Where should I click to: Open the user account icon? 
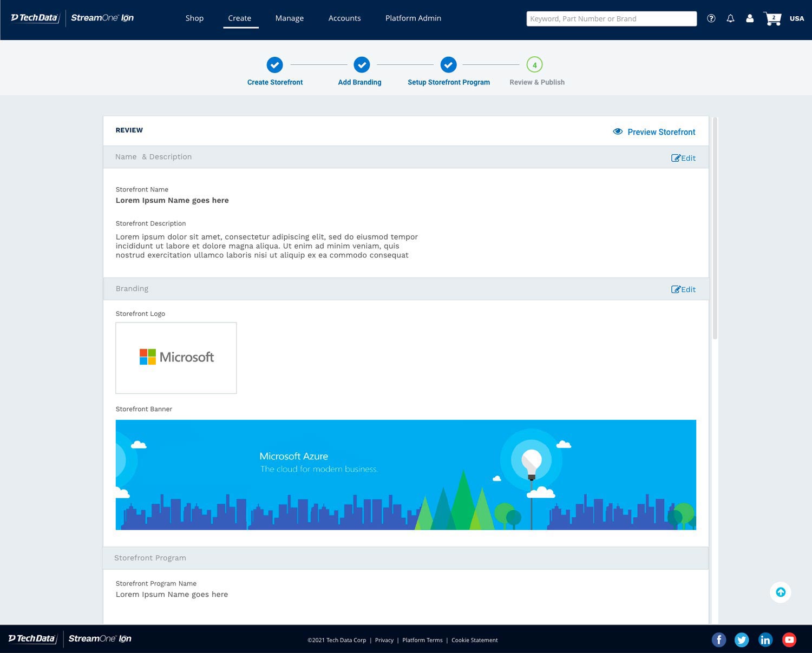(750, 18)
